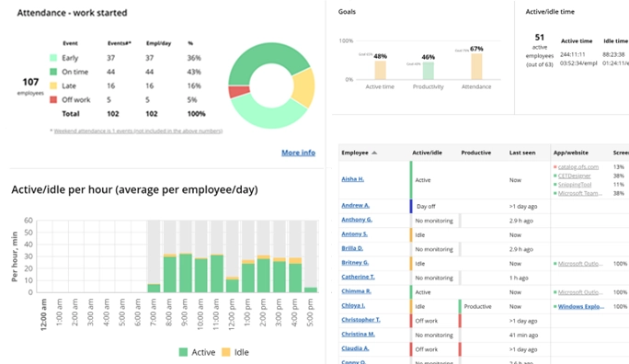Open employee Christina M. profile
629x364 pixels.
pyautogui.click(x=358, y=334)
